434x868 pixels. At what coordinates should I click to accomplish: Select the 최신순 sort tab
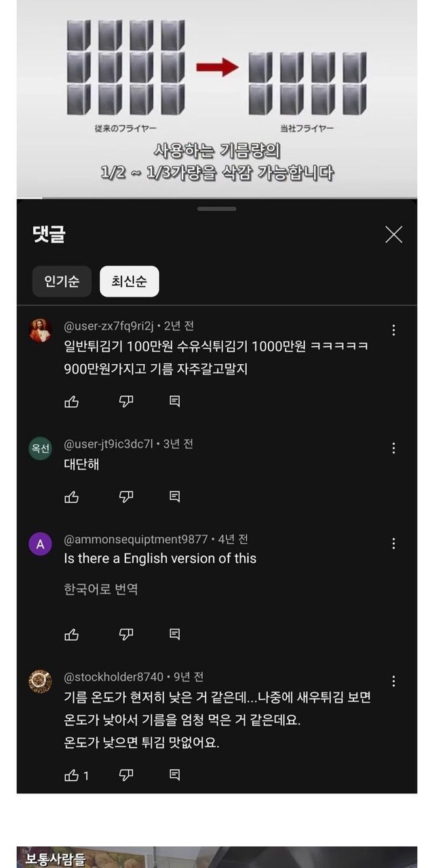[x=129, y=281]
